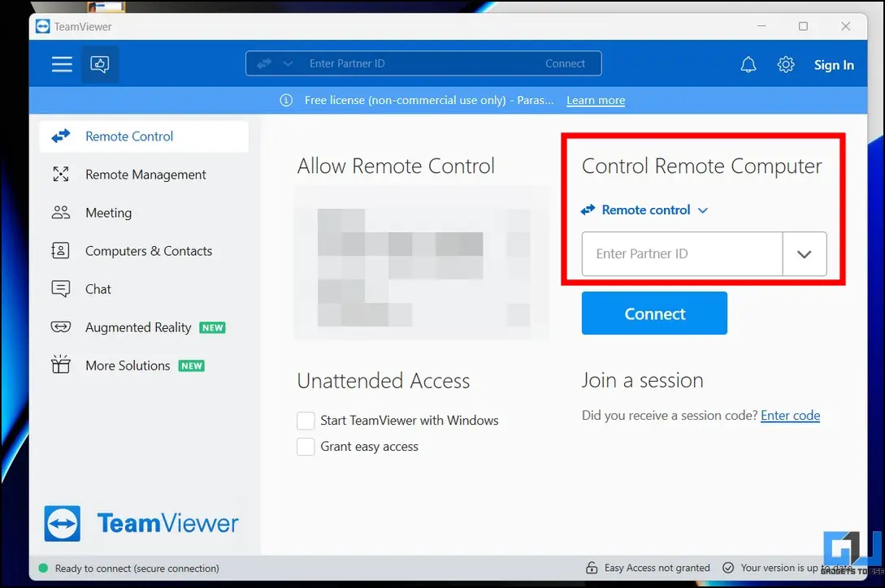Focus the main Enter Partner ID field
The height and width of the screenshot is (588, 885).
pos(683,254)
